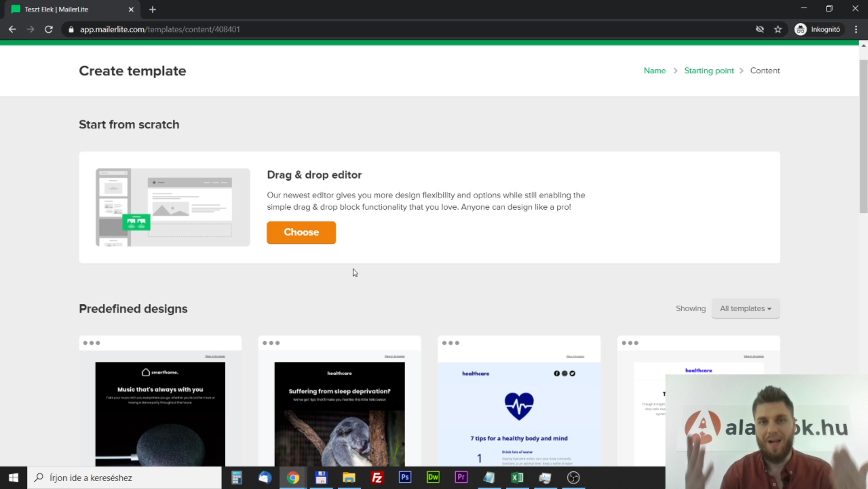
Task: Open the printer-like app icon on taskbar
Action: 545,478
